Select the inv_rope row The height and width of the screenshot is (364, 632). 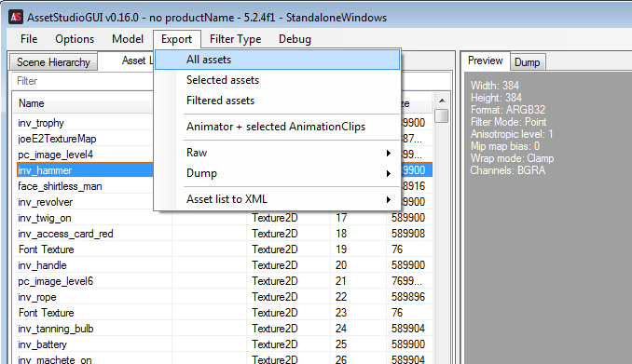point(222,297)
